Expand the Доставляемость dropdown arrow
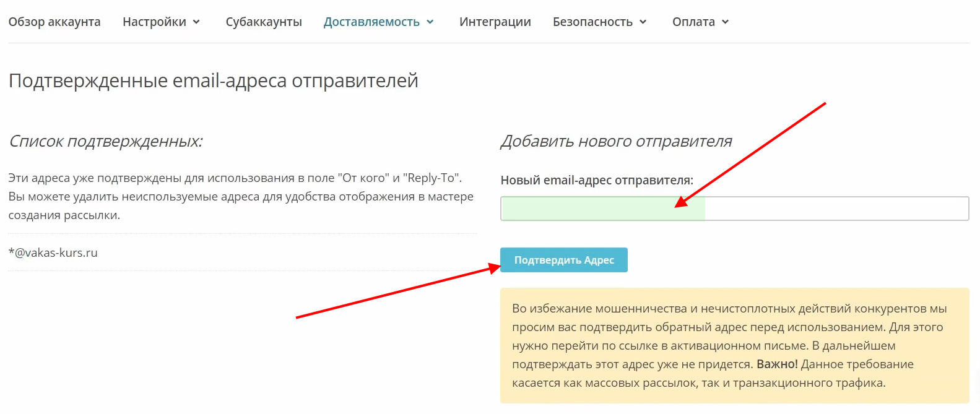The width and height of the screenshot is (980, 414). [x=430, y=22]
